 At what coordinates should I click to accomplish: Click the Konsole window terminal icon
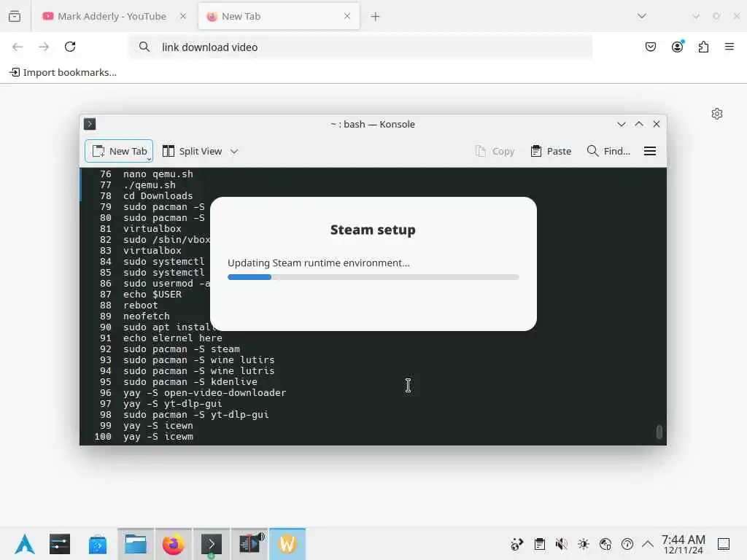[x=90, y=124]
